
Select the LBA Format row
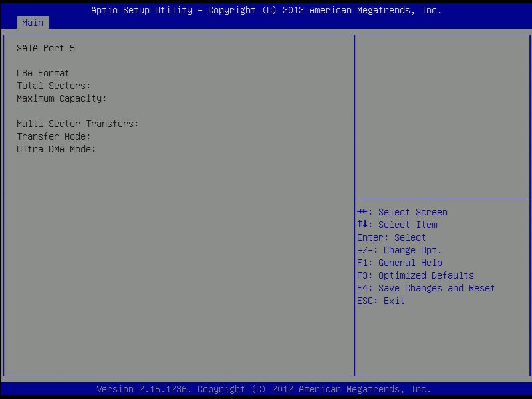[43, 73]
